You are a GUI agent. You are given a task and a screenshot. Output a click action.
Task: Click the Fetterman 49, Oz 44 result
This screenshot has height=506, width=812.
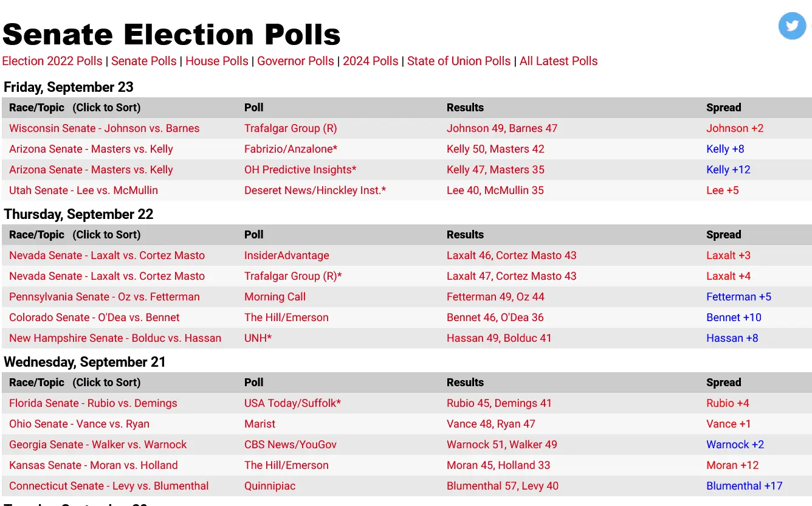coord(495,297)
